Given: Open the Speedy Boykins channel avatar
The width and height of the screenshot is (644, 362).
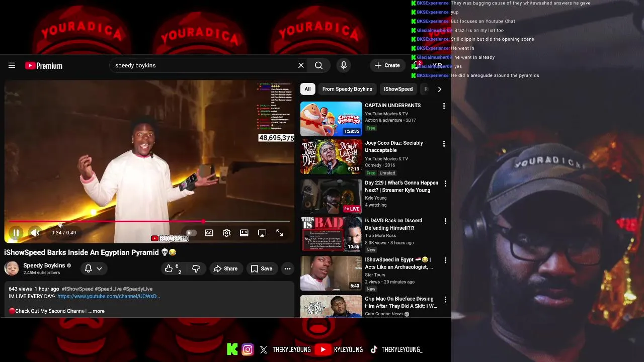Looking at the screenshot, I should (x=12, y=268).
